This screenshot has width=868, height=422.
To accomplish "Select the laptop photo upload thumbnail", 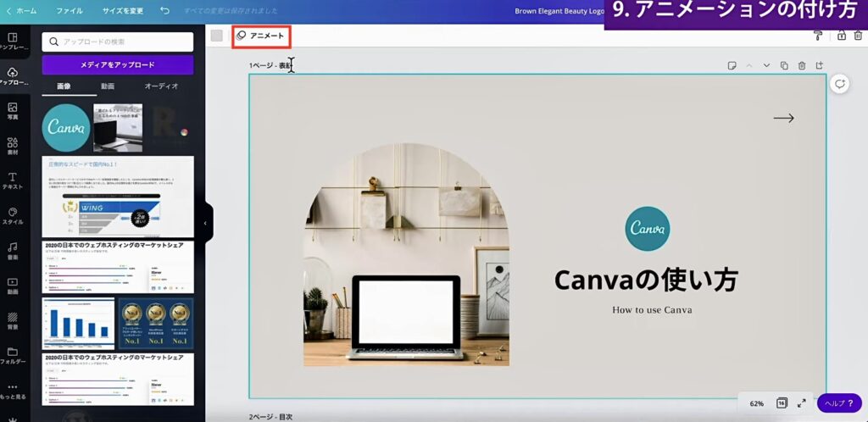I will pos(117,128).
